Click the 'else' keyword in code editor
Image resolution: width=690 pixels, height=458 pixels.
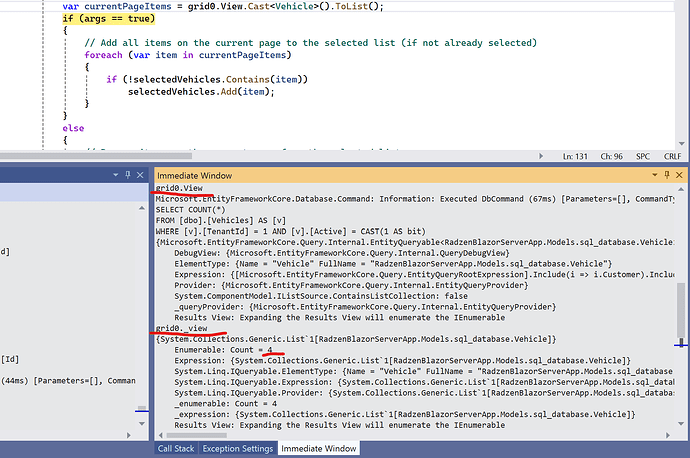pos(73,128)
